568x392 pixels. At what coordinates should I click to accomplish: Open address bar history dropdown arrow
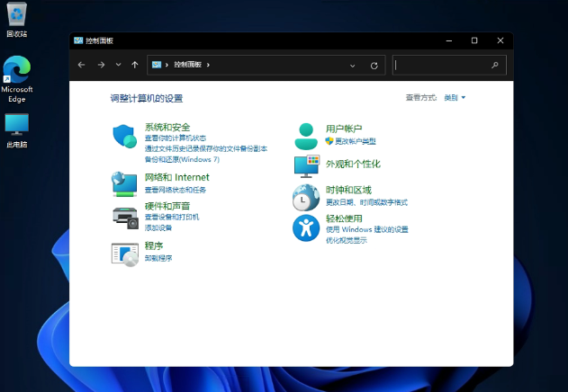coord(352,65)
